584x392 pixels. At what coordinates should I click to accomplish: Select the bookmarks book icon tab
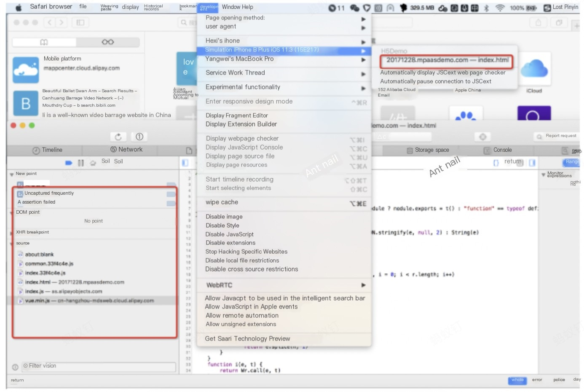pos(44,42)
